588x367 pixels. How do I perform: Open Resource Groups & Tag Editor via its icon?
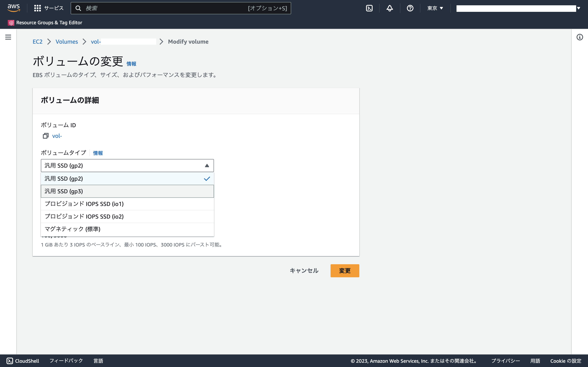click(x=11, y=23)
